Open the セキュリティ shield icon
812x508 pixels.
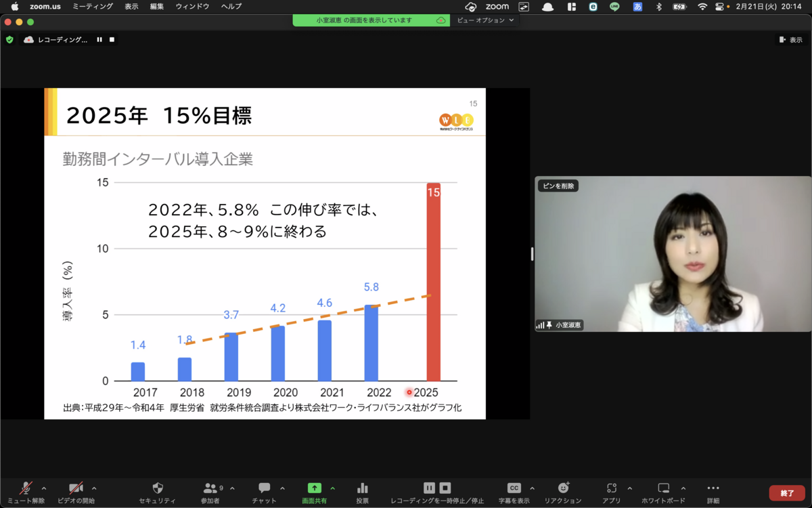click(158, 492)
